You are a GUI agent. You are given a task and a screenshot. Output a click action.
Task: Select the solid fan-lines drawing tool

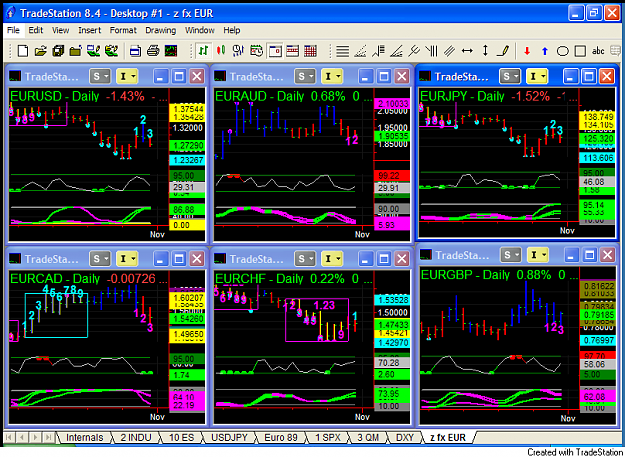[x=396, y=51]
